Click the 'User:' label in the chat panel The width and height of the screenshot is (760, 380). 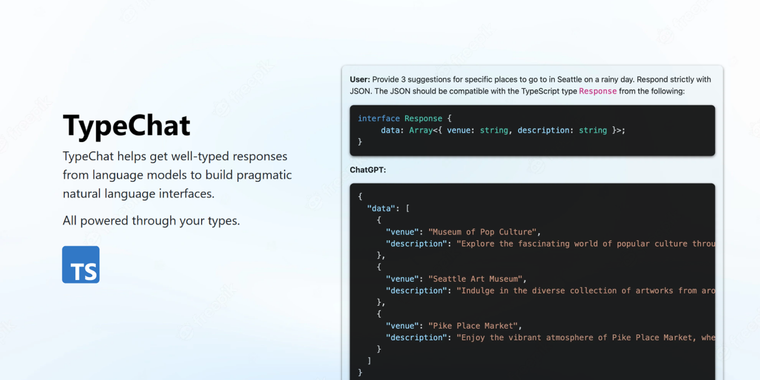(360, 79)
